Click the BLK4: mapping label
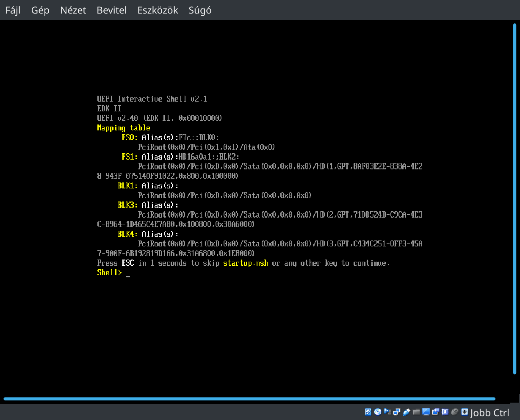 (x=127, y=234)
